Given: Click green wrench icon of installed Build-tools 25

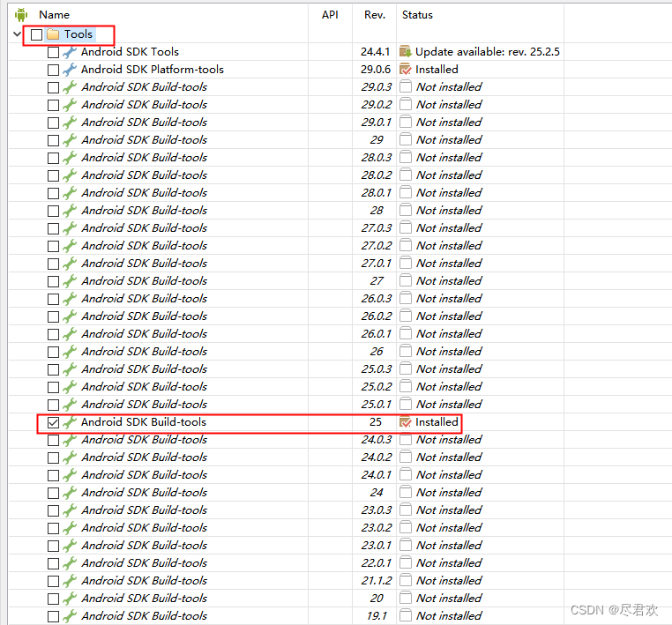Looking at the screenshot, I should [70, 422].
